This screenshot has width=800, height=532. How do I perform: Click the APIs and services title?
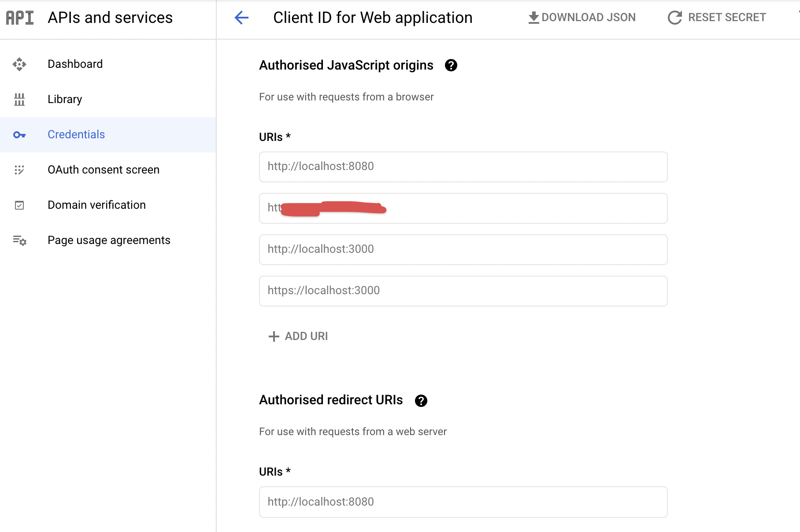point(110,18)
